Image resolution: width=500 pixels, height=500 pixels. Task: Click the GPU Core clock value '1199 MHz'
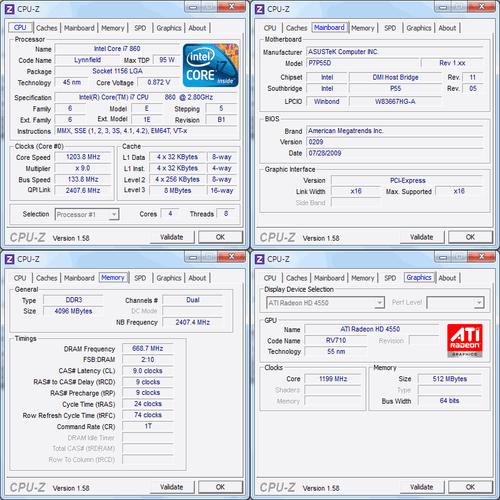click(x=333, y=379)
